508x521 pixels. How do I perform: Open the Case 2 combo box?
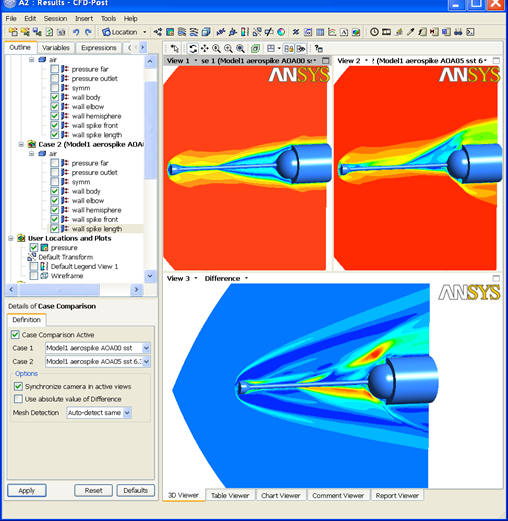coord(98,361)
